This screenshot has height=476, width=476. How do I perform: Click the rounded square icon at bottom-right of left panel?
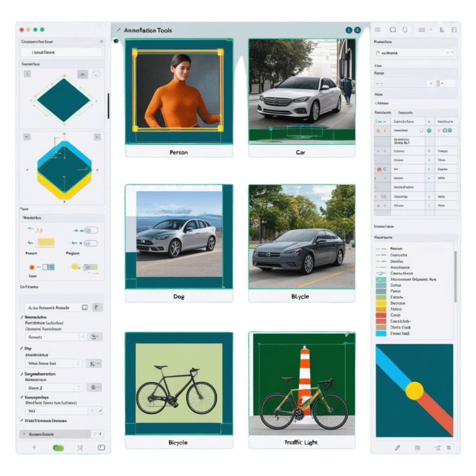coord(101,448)
